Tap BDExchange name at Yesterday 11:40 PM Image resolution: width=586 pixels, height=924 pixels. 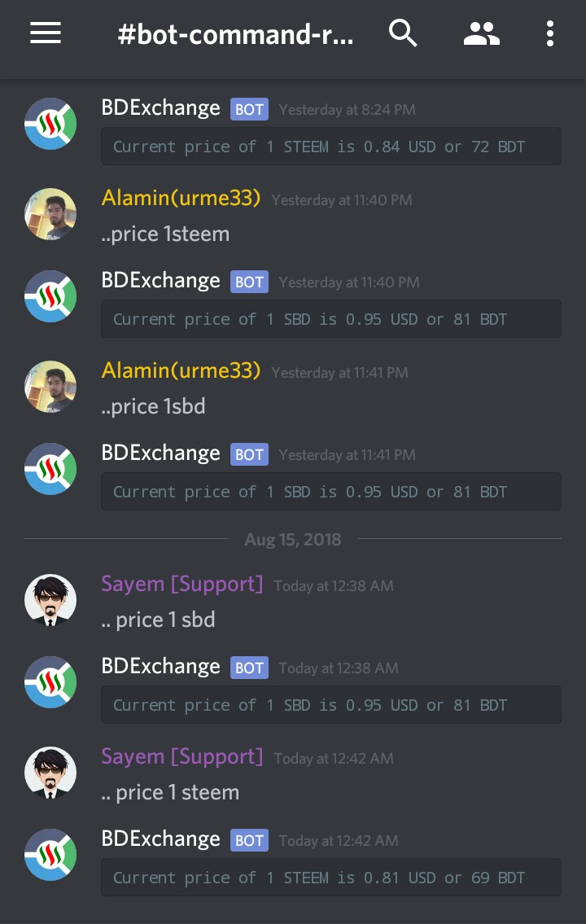160,281
